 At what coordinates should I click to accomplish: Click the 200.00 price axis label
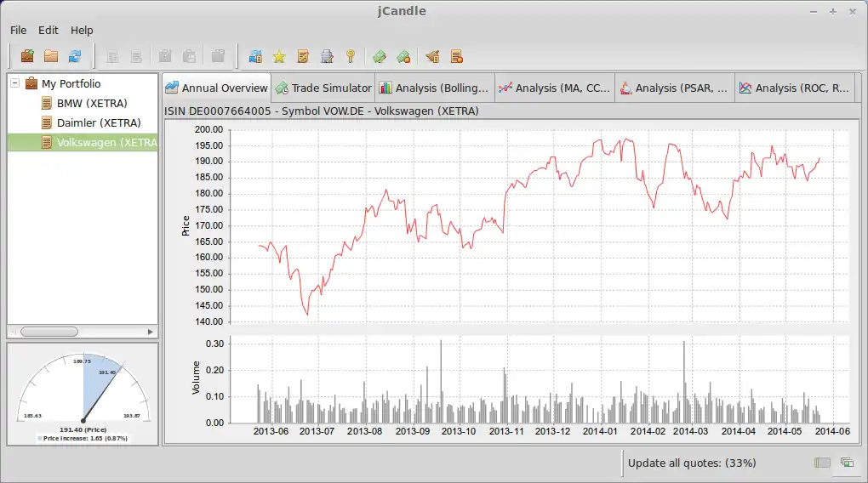(x=208, y=129)
